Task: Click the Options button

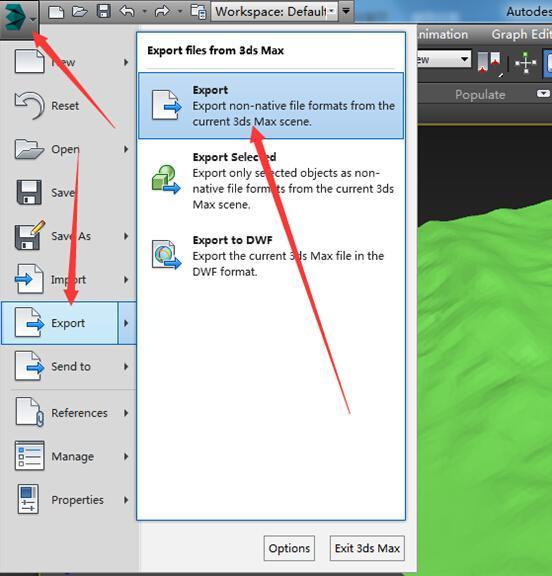Action: (289, 548)
